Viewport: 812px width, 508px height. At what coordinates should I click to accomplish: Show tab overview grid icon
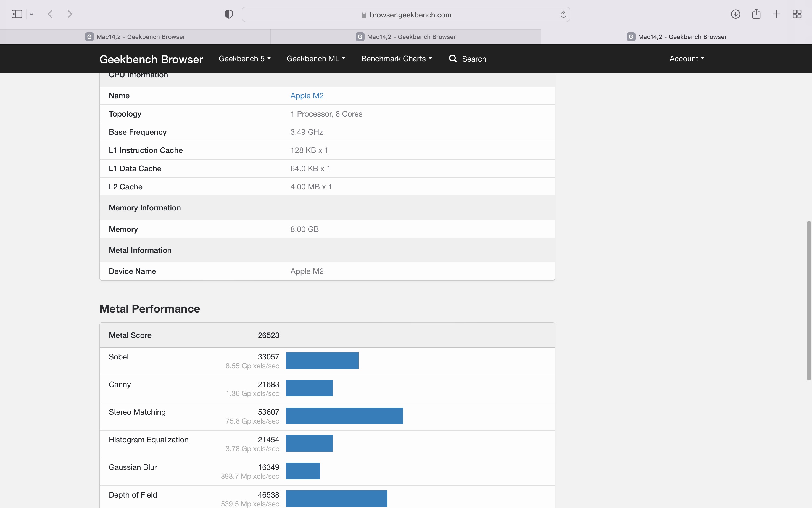(797, 14)
